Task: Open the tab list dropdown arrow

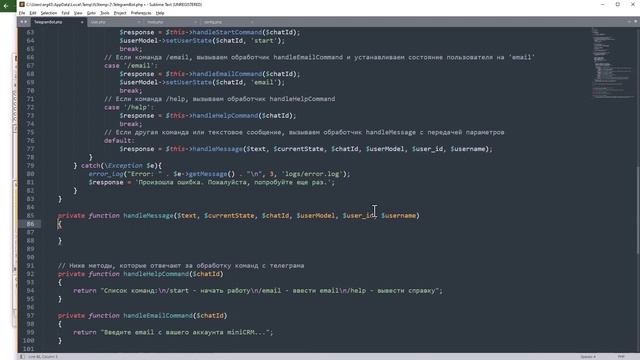Action: pos(636,22)
